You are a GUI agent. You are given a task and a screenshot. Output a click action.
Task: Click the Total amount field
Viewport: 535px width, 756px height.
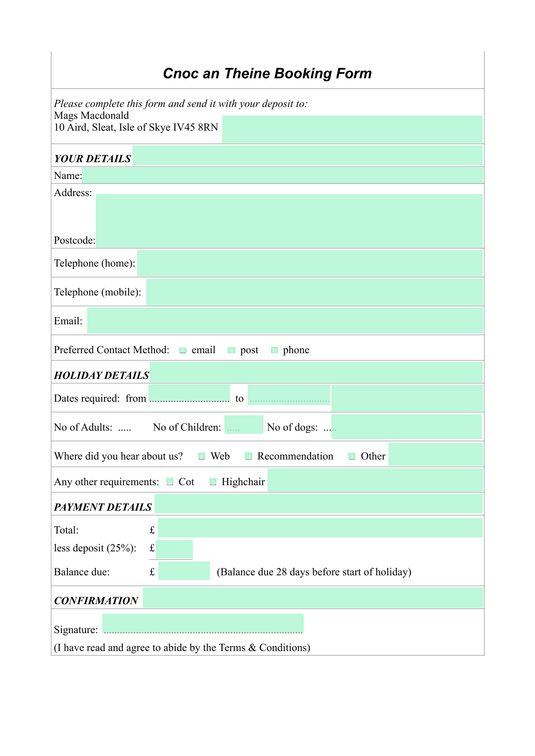pos(320,528)
